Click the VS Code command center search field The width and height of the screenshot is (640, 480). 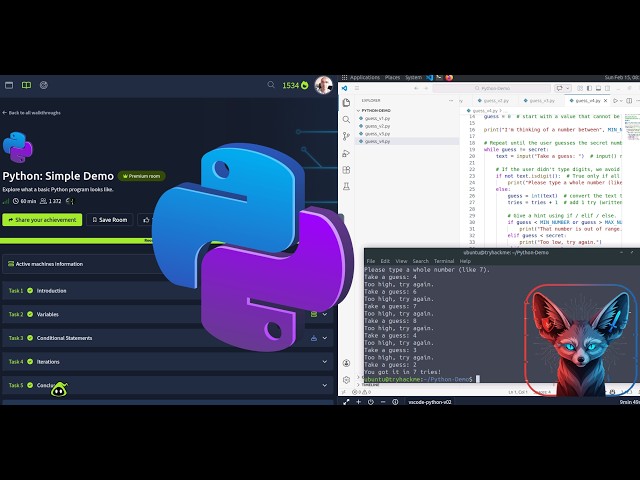(491, 88)
